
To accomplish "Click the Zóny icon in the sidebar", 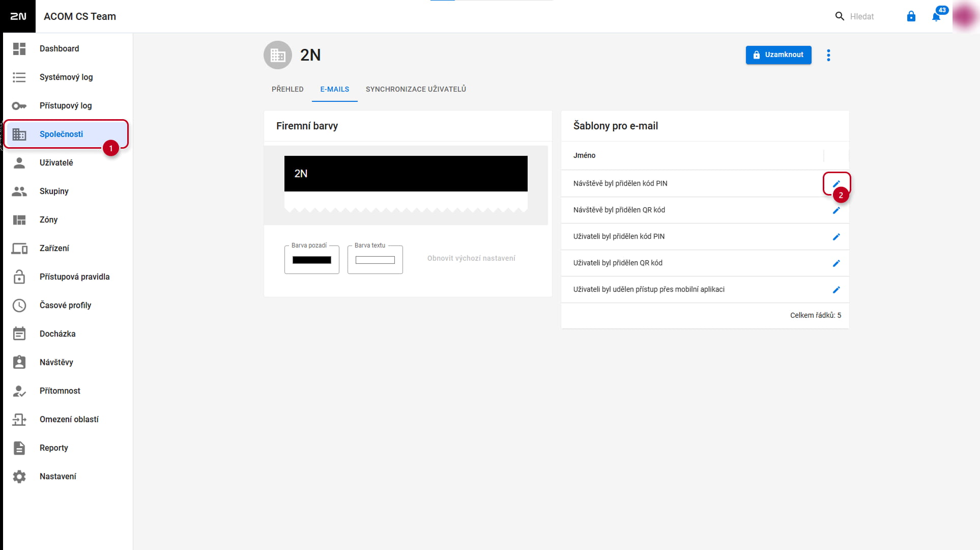I will (x=19, y=220).
